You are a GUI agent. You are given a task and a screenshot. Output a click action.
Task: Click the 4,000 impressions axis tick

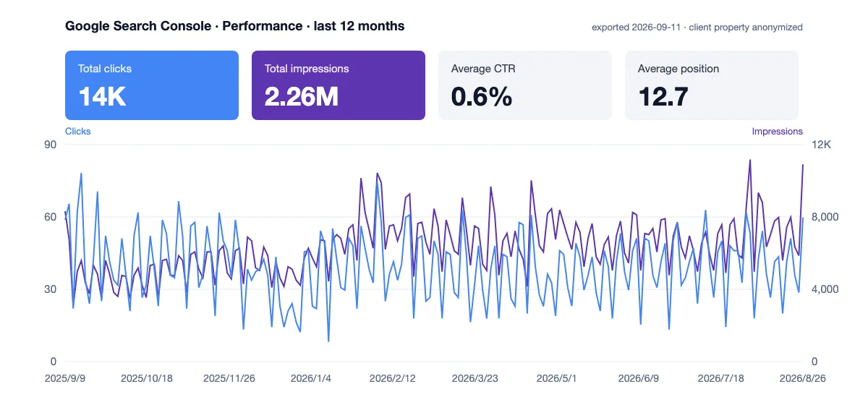point(825,289)
